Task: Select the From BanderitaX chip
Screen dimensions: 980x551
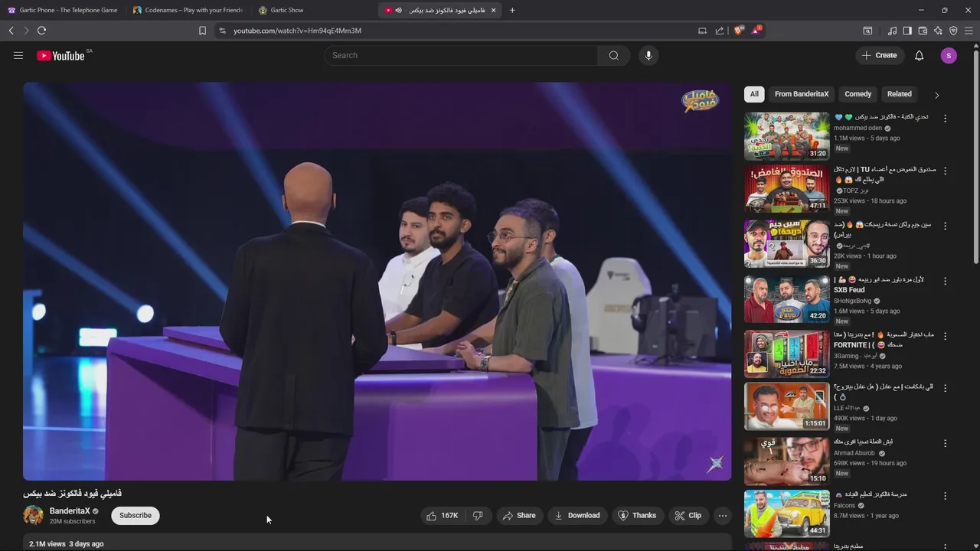Action: click(802, 94)
